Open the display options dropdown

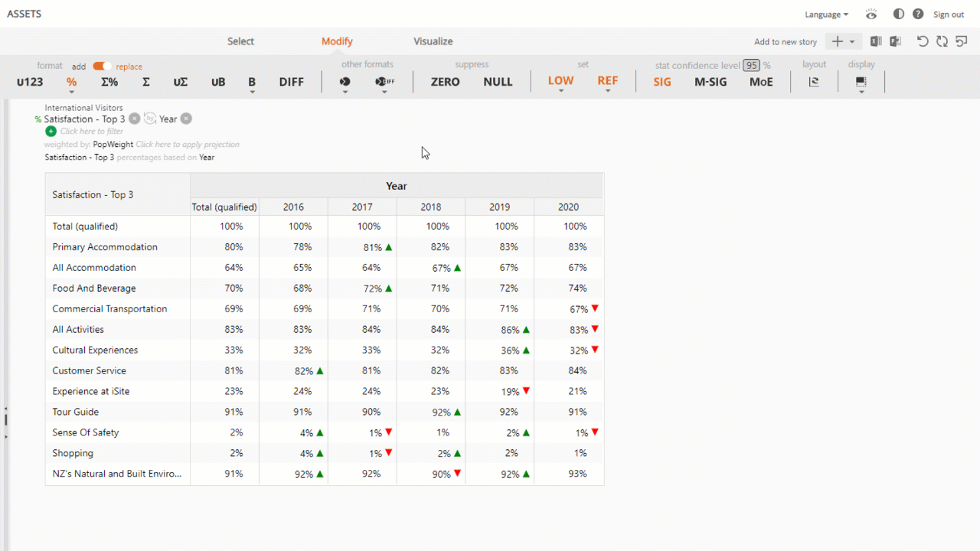click(x=861, y=83)
